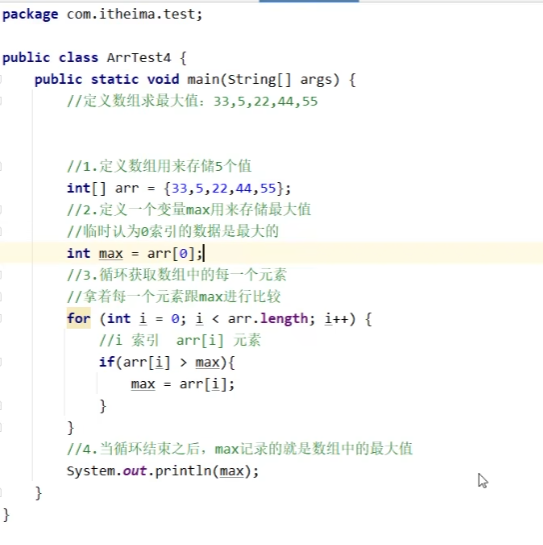Click the closing brace of the if block

point(103,406)
